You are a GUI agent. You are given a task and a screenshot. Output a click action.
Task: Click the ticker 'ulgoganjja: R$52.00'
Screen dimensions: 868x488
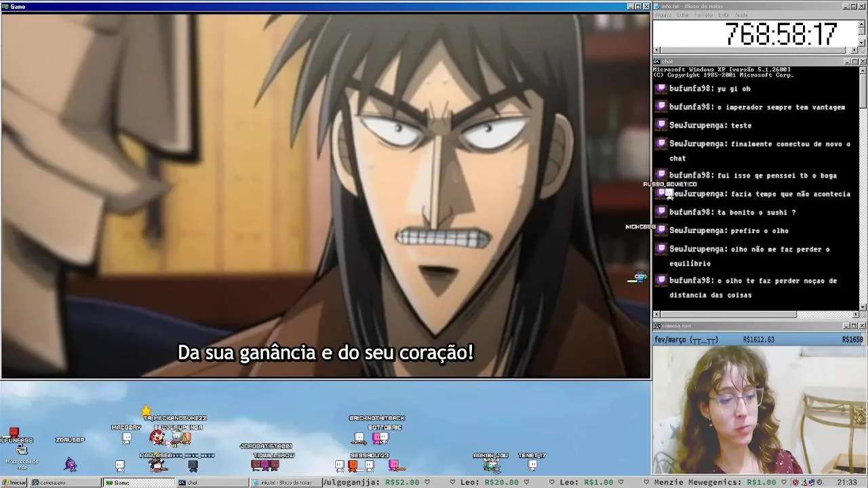point(372,483)
